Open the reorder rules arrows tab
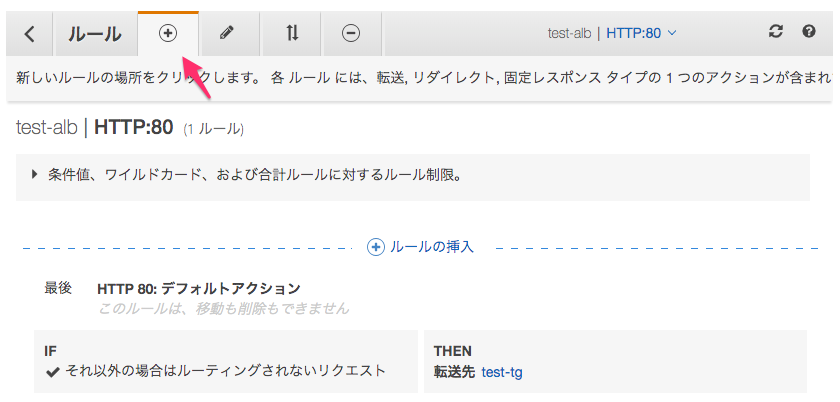 [291, 33]
